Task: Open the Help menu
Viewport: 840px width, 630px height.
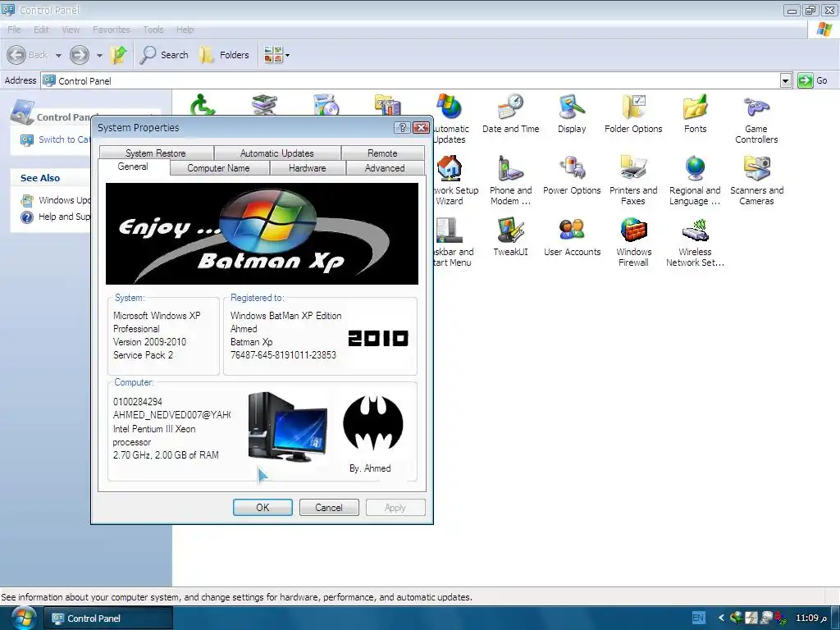Action: pyautogui.click(x=185, y=30)
